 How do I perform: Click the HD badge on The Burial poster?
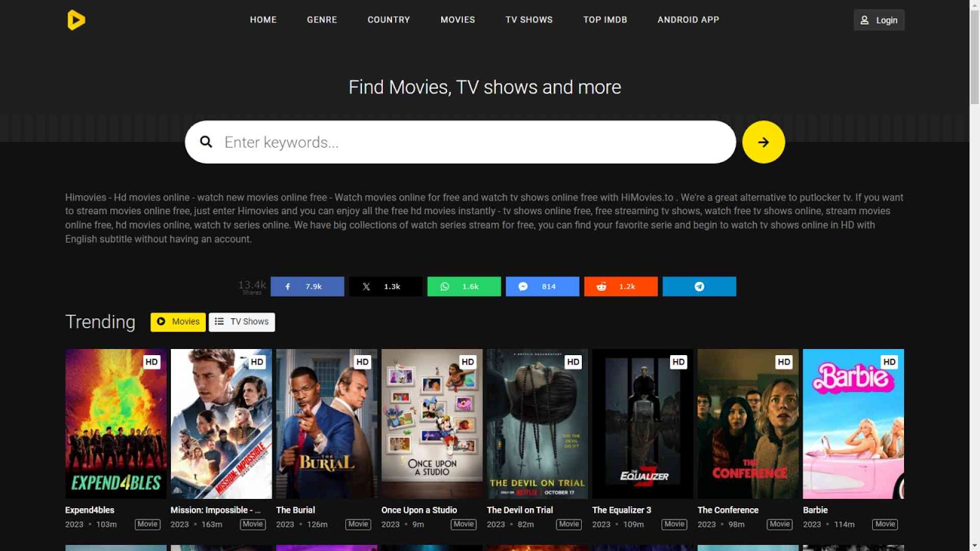[x=363, y=362]
